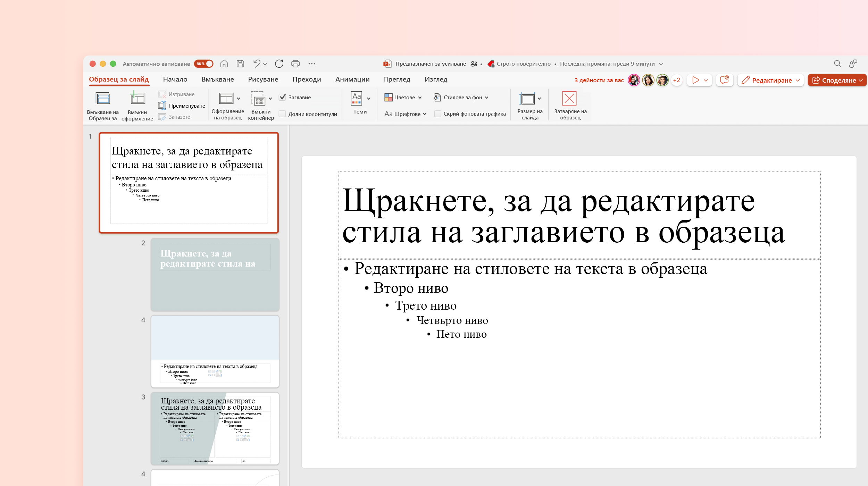868x486 pixels.
Task: Uncheck the Заглавие checkbox
Action: 283,97
